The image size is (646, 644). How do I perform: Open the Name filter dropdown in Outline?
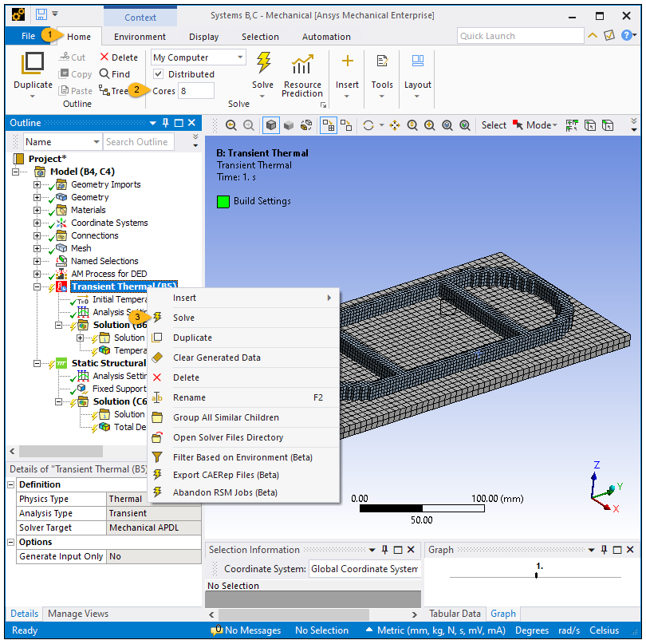[97, 142]
